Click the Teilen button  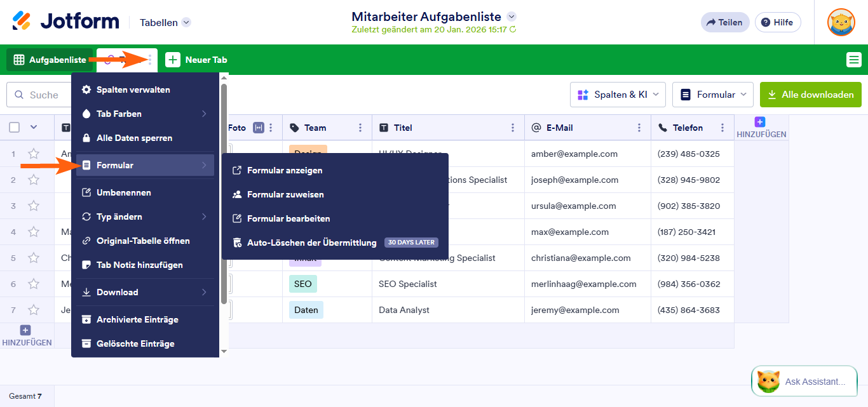[x=724, y=22]
